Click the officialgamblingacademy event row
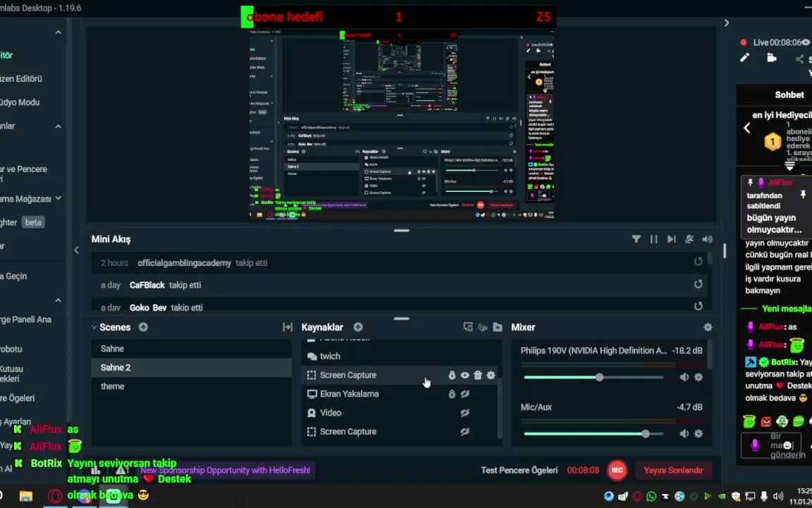The image size is (812, 508). pos(399,262)
